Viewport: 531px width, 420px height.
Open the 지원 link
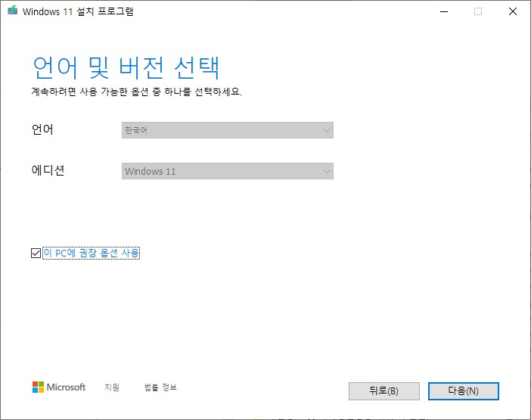click(x=112, y=387)
